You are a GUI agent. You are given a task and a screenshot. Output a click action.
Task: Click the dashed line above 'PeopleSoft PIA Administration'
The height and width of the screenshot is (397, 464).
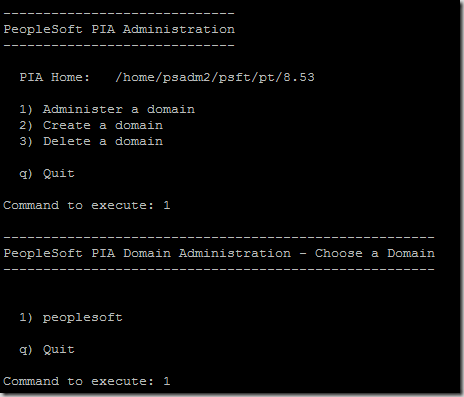[119, 14]
